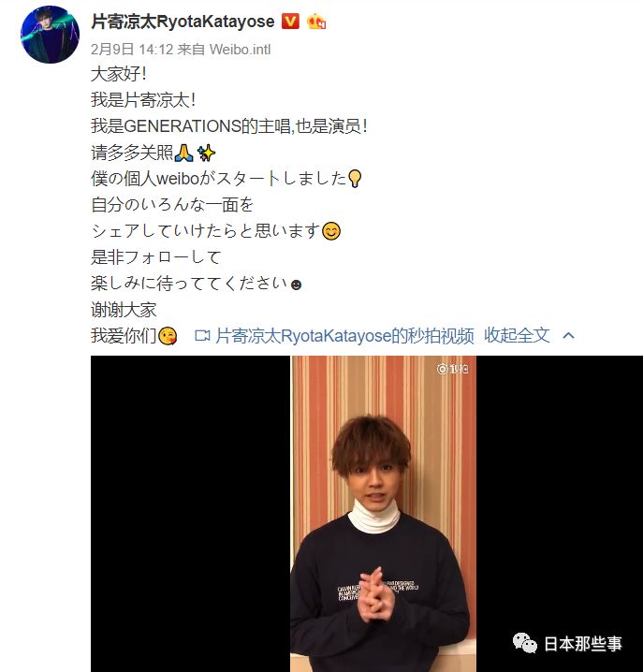643x672 pixels.
Task: Click the WeChat logo watermark icon
Action: click(525, 643)
